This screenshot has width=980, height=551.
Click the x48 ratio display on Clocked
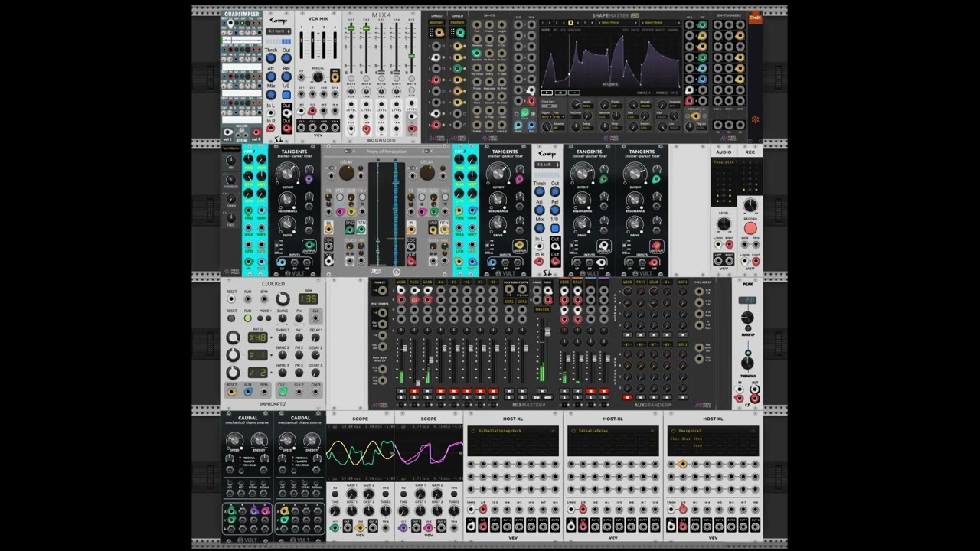coord(258,337)
